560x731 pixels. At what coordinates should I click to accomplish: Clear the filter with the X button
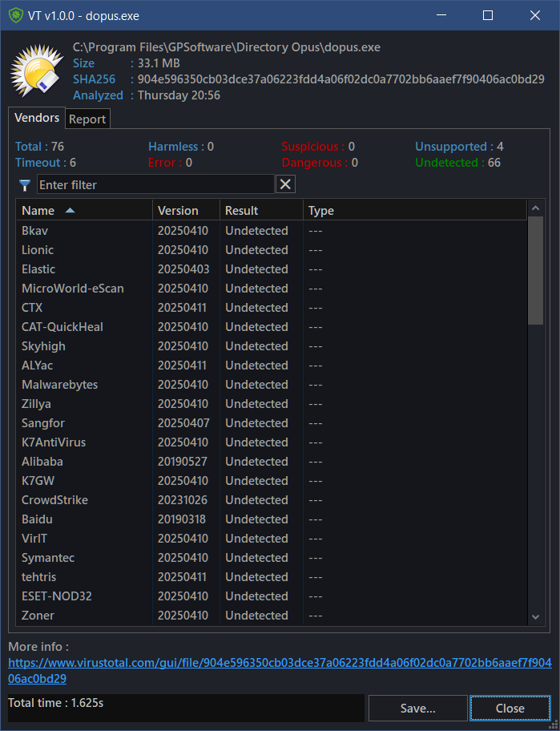tap(285, 184)
